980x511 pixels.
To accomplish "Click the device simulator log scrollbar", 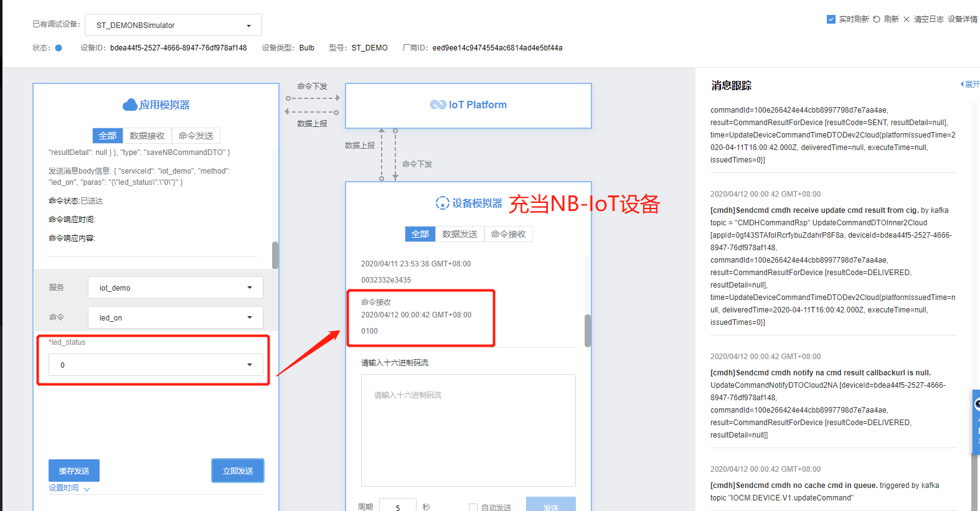I will pyautogui.click(x=588, y=331).
